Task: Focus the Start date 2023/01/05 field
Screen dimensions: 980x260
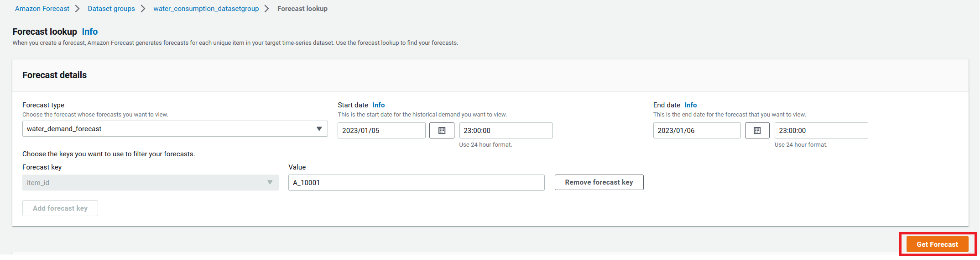Action: click(x=381, y=131)
